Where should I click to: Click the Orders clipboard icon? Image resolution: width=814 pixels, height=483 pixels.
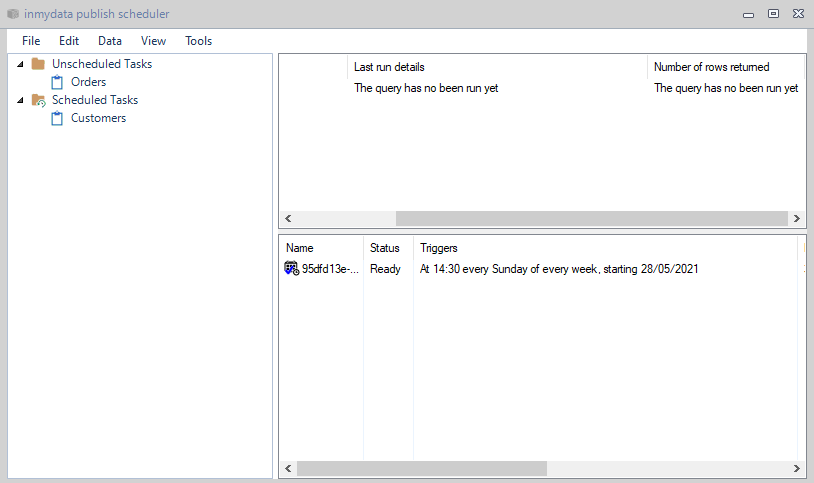[57, 82]
